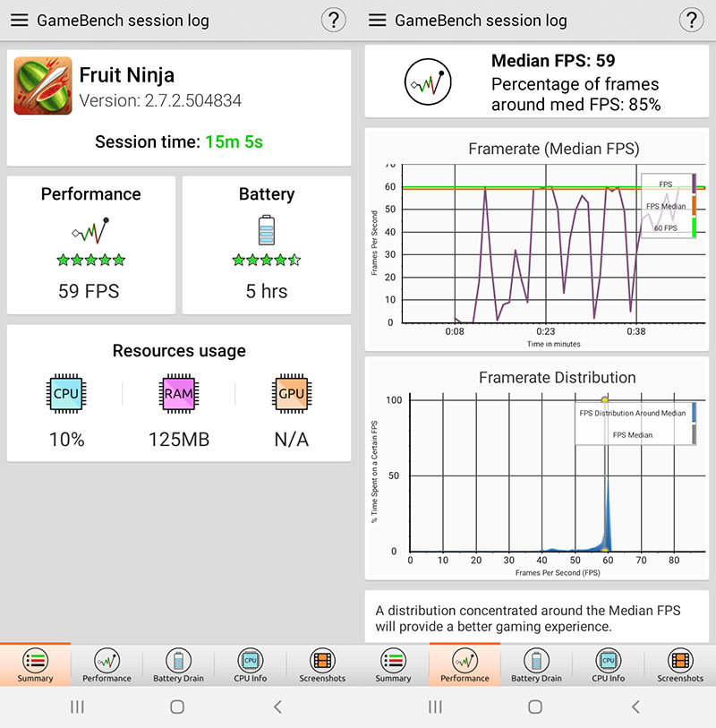
Task: Tap the battery star rating
Action: pyautogui.click(x=267, y=260)
